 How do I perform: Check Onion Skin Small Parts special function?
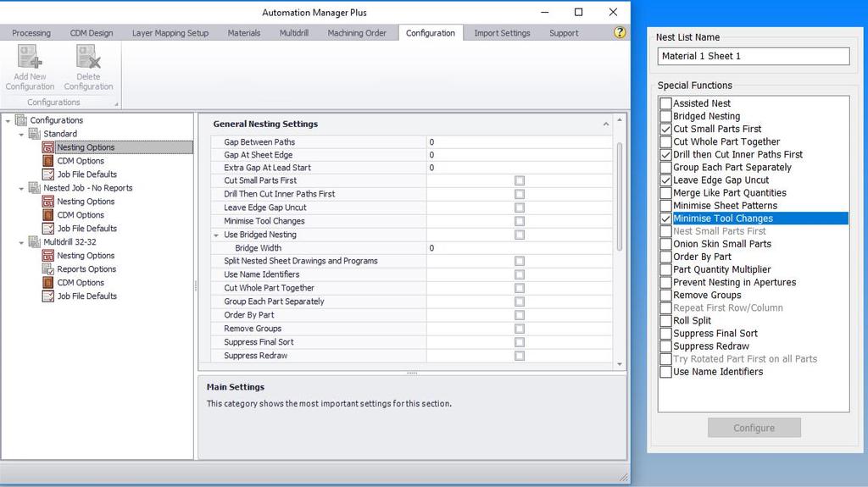666,244
